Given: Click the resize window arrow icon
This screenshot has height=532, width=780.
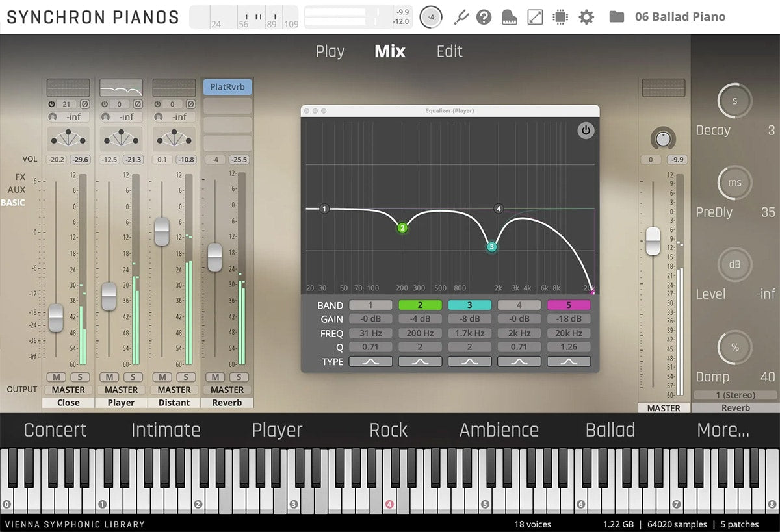Looking at the screenshot, I should tap(535, 17).
